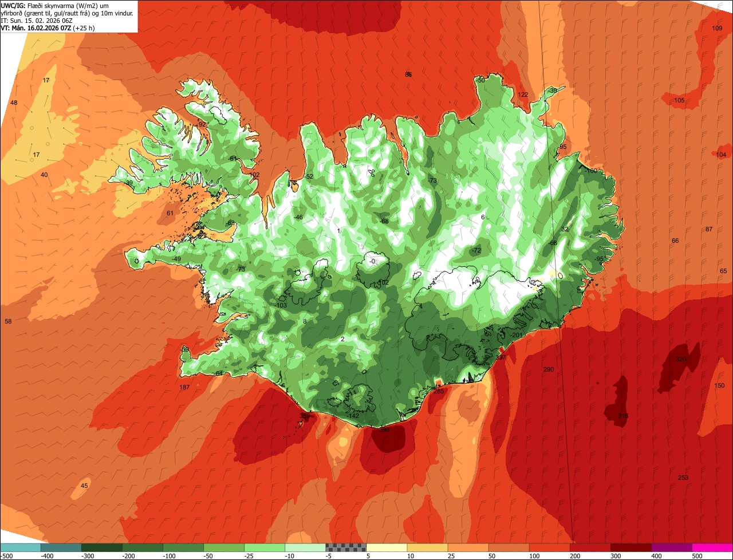Viewport: 733px width, 560px height.
Task: Click the '65' value at the east edge
Action: 723,271
